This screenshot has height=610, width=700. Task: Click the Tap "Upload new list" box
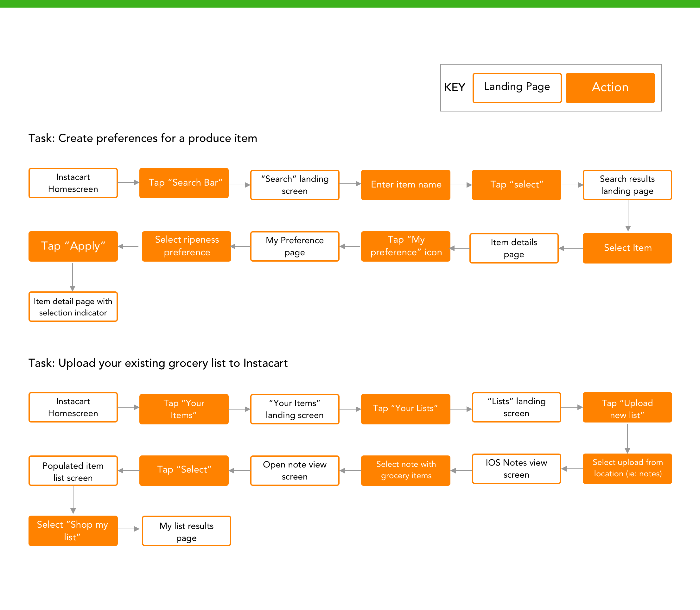[x=627, y=407]
